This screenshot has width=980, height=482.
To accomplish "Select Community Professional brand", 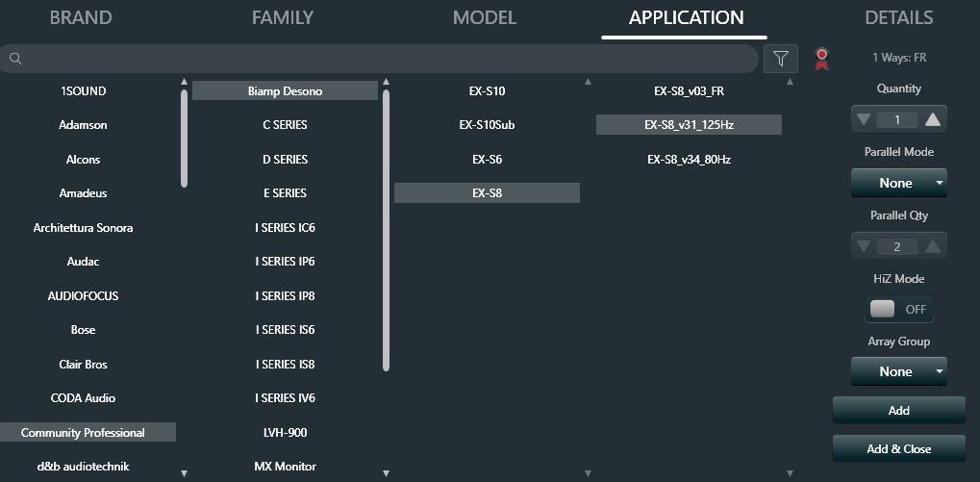I will click(x=88, y=432).
